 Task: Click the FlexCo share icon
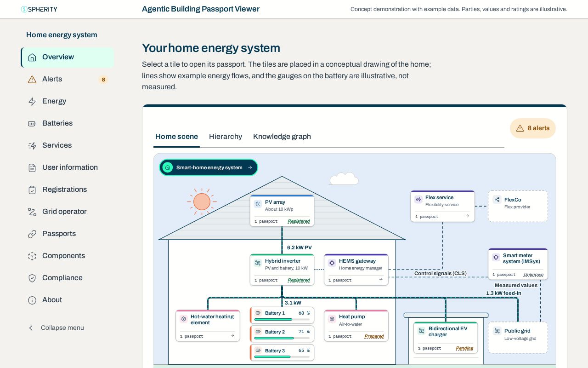[497, 200]
